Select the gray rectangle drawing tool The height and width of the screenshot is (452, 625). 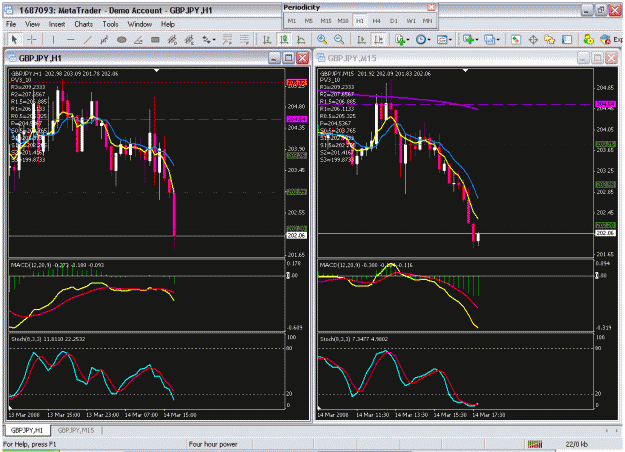click(x=155, y=39)
